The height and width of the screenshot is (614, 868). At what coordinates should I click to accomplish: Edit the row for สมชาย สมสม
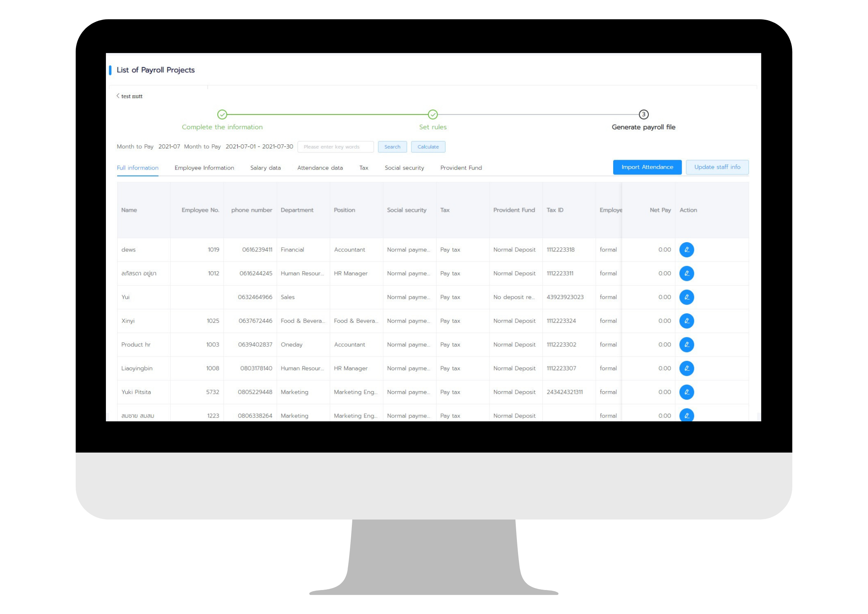pyautogui.click(x=687, y=416)
